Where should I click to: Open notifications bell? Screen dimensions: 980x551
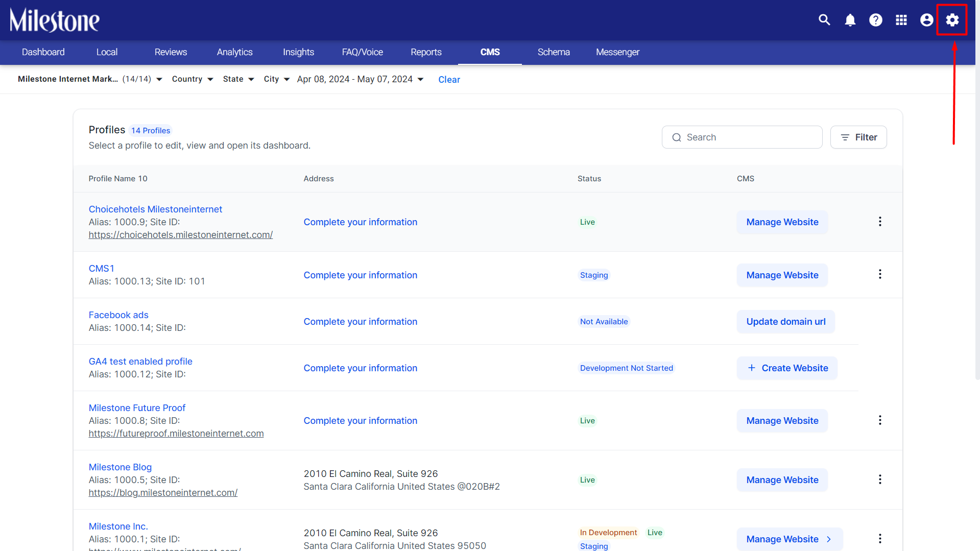click(x=850, y=20)
